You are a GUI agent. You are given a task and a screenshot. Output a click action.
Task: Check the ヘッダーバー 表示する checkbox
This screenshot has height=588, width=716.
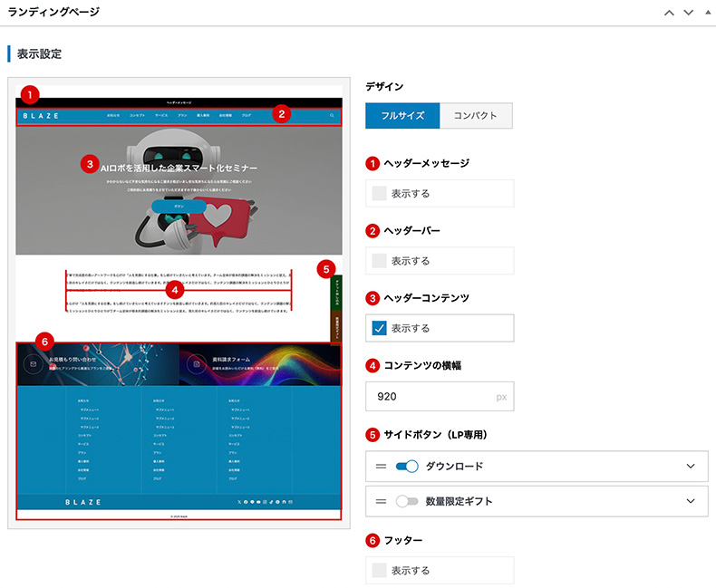click(x=380, y=260)
